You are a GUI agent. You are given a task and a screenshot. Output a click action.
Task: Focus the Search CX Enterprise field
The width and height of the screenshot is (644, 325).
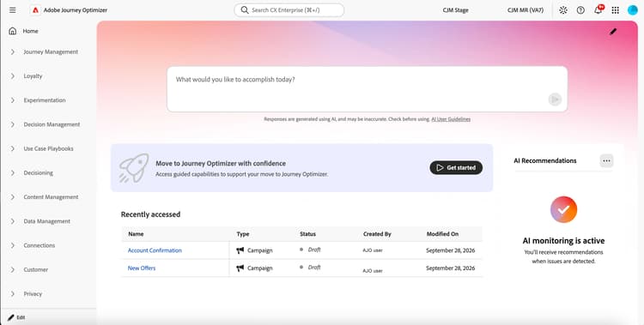289,9
